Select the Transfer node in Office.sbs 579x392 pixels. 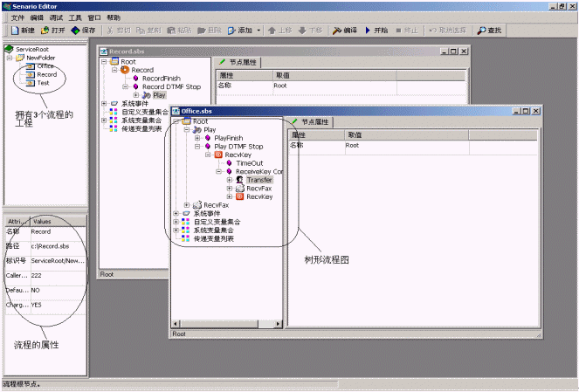259,179
